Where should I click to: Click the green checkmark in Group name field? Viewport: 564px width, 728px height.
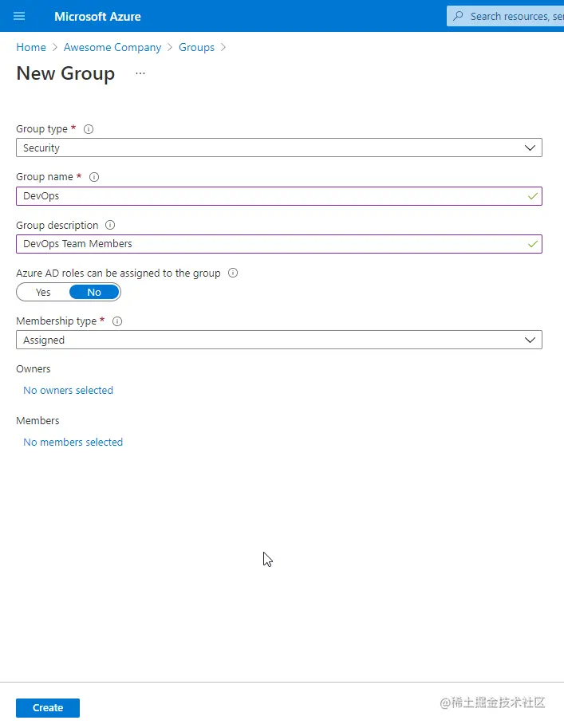533,195
